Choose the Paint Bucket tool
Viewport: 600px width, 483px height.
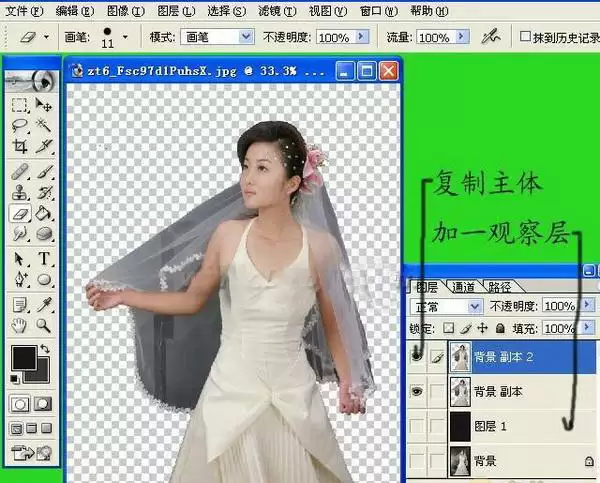(44, 213)
